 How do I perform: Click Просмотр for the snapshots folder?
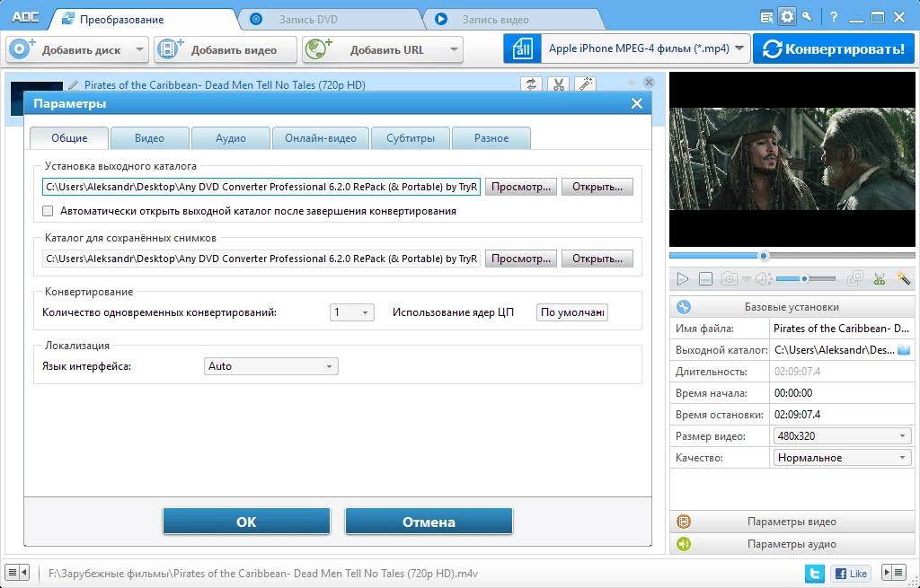[x=521, y=259]
